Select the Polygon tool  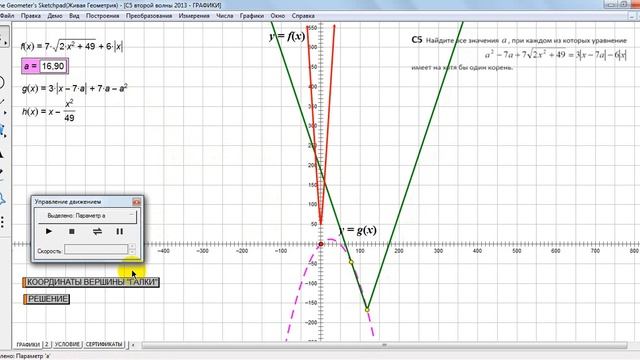(x=2, y=131)
